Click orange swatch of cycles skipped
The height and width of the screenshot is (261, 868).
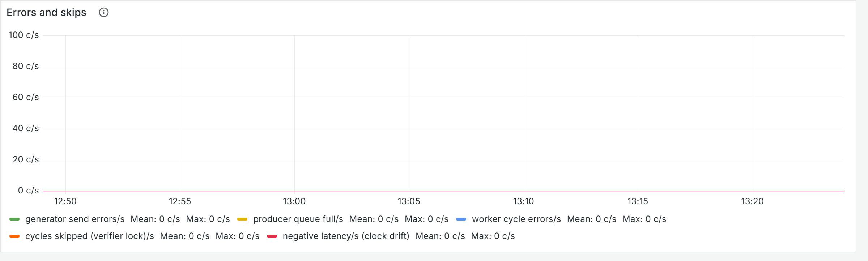tap(14, 236)
